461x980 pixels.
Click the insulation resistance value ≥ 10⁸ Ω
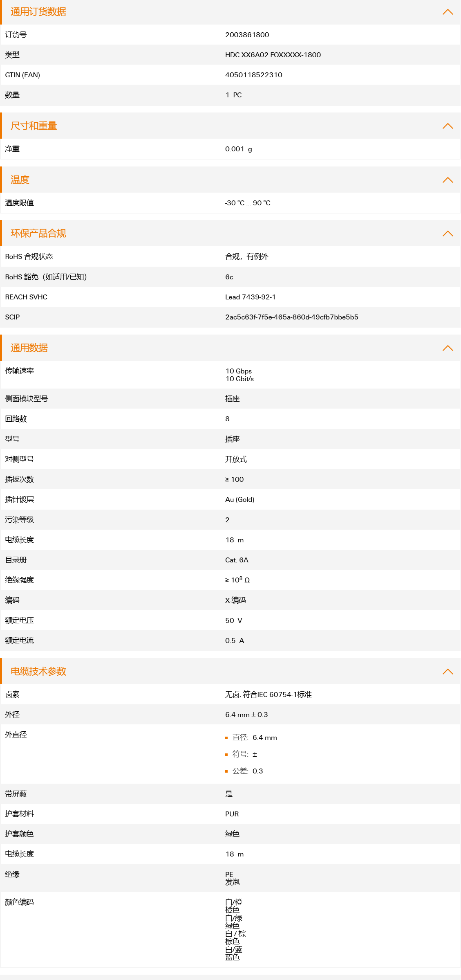click(x=237, y=580)
